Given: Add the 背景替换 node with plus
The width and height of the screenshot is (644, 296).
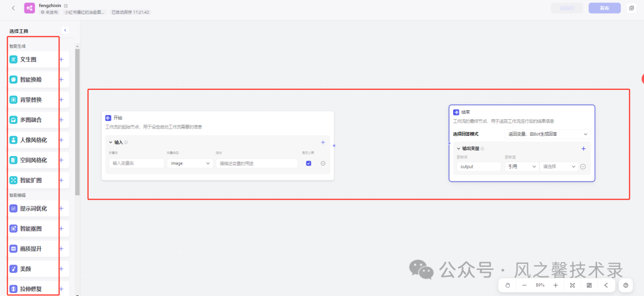Looking at the screenshot, I should [x=61, y=99].
